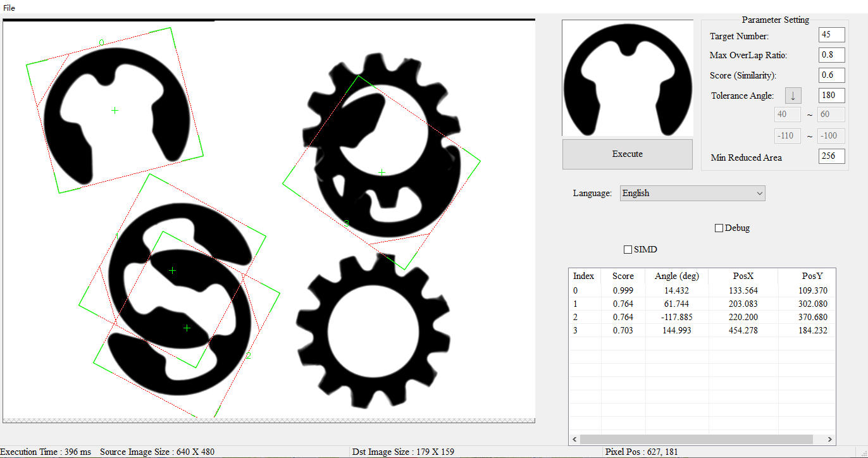Click the PosX value 133.564
This screenshot has width=868, height=458.
coord(743,290)
